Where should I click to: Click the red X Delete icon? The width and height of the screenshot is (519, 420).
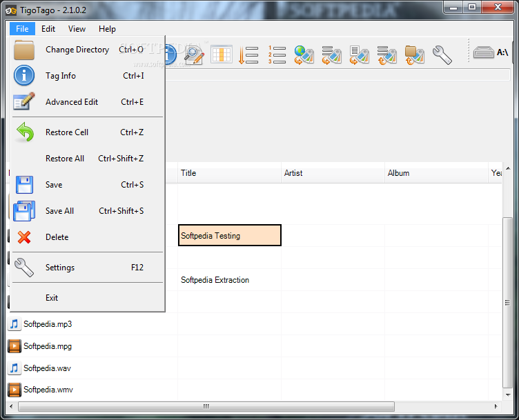(x=24, y=237)
